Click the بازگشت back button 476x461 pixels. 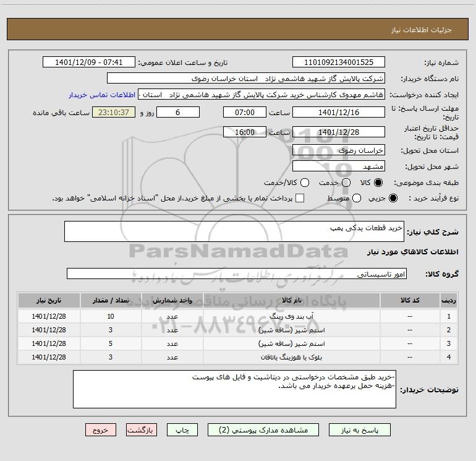click(x=142, y=430)
